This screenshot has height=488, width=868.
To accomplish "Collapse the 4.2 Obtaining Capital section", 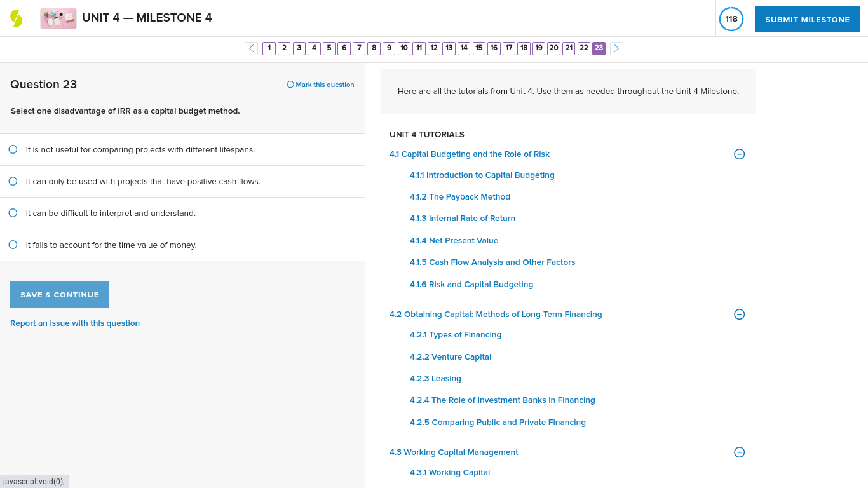I will pyautogui.click(x=739, y=314).
